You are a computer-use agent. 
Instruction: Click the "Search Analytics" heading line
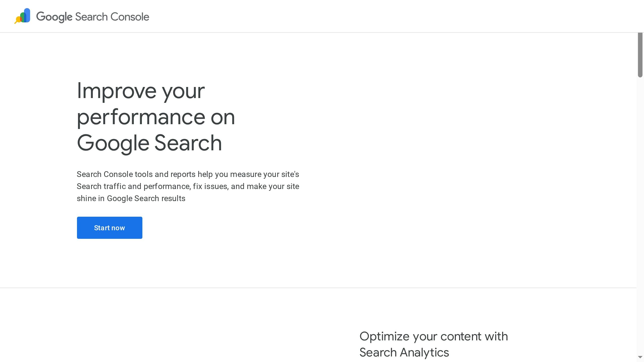click(x=404, y=352)
